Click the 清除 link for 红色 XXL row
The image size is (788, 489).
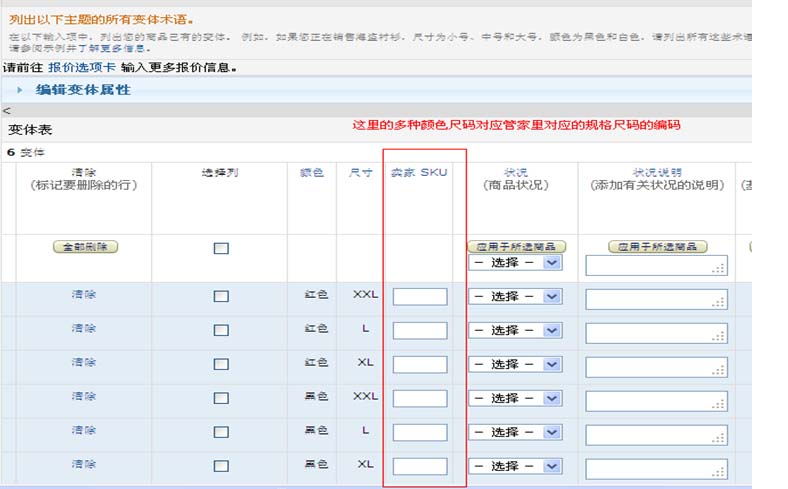click(x=84, y=295)
